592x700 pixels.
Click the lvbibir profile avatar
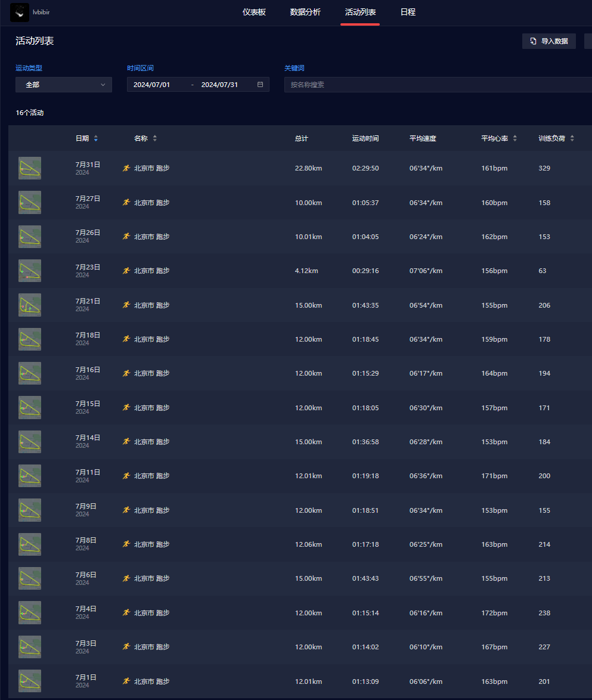20,12
